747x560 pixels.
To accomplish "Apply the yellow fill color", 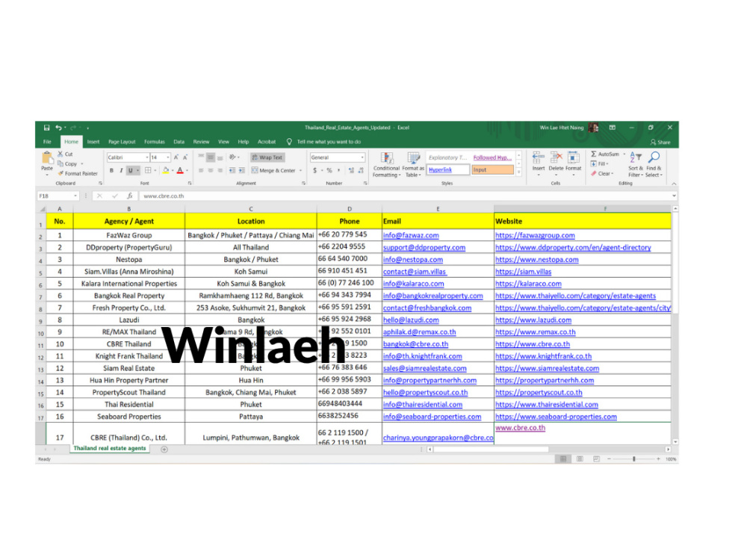I will [165, 170].
